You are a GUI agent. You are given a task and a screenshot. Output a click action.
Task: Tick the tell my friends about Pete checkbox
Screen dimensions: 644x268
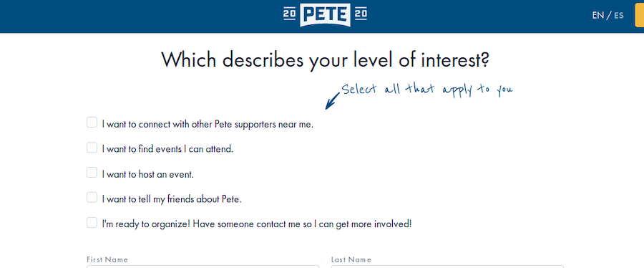92,198
